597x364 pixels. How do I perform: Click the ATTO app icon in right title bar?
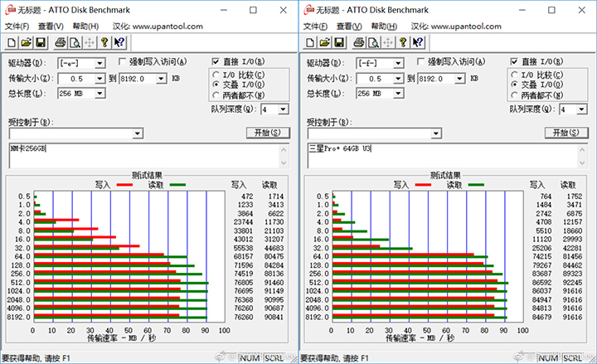click(308, 10)
